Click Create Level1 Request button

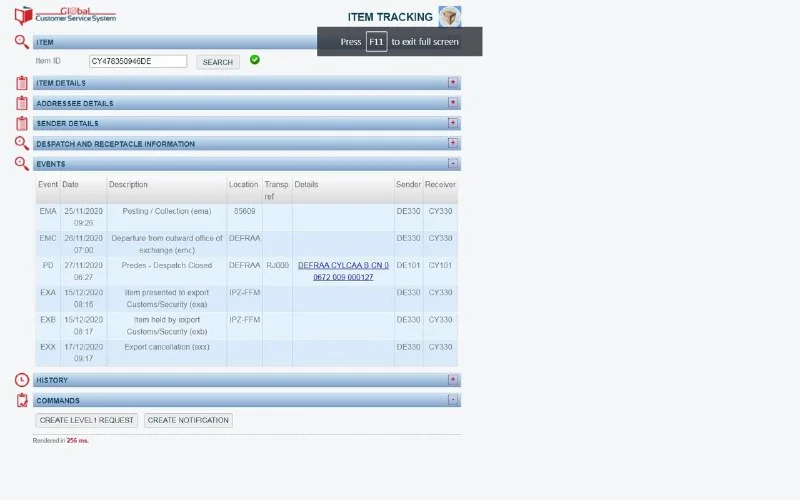[86, 420]
